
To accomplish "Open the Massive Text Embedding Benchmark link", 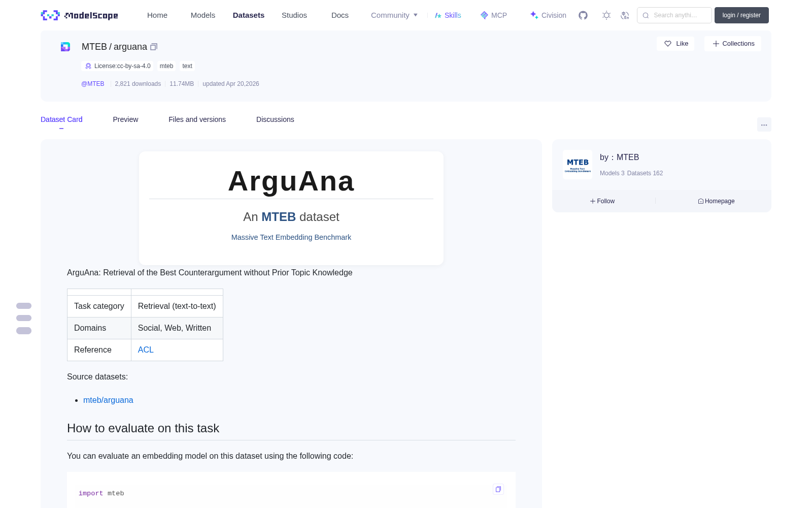I will click(x=291, y=237).
